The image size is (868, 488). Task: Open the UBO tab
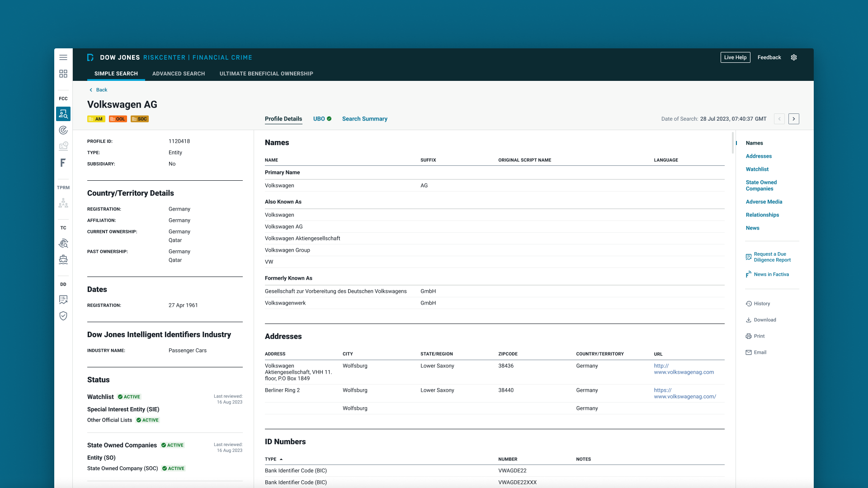[x=322, y=119]
